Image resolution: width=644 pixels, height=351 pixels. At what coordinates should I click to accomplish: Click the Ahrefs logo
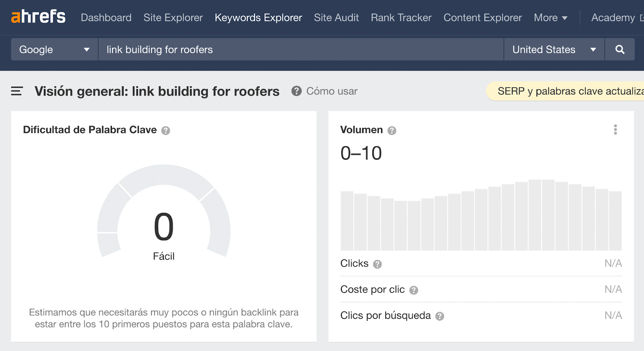tap(38, 17)
